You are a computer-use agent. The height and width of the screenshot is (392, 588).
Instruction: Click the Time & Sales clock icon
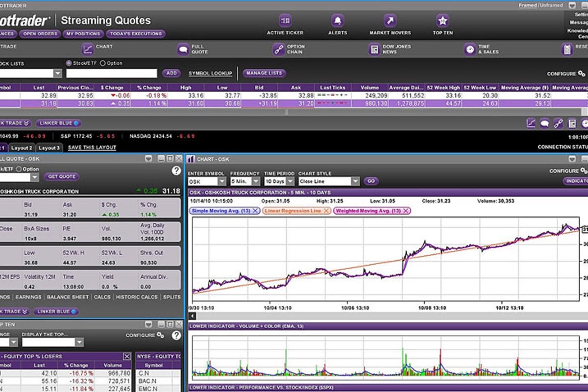click(470, 49)
